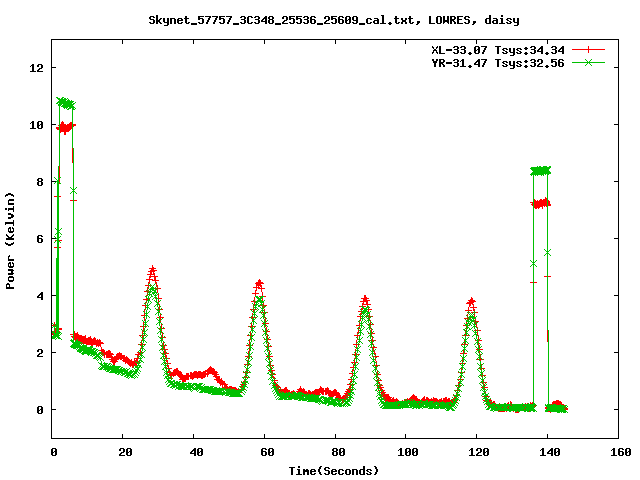Click the green plateau near 10.8 Kelvin at start
This screenshot has width=640, height=480.
pos(66,103)
